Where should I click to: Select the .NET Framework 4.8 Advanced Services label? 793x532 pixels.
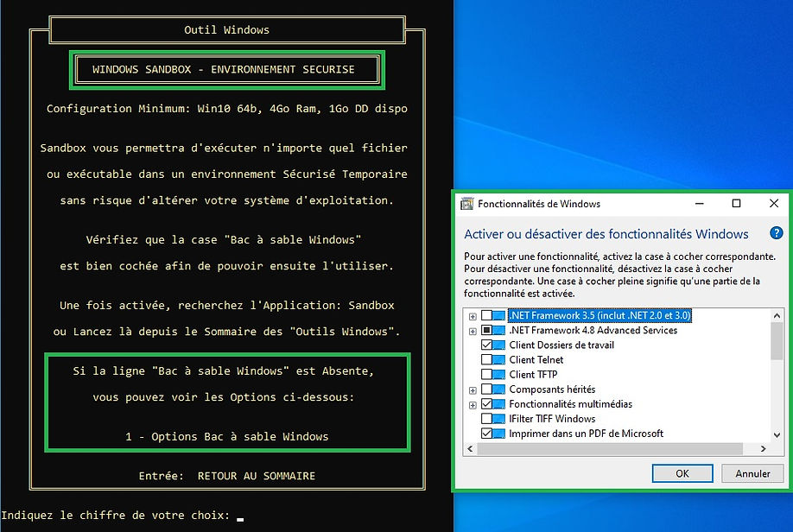pyautogui.click(x=593, y=330)
